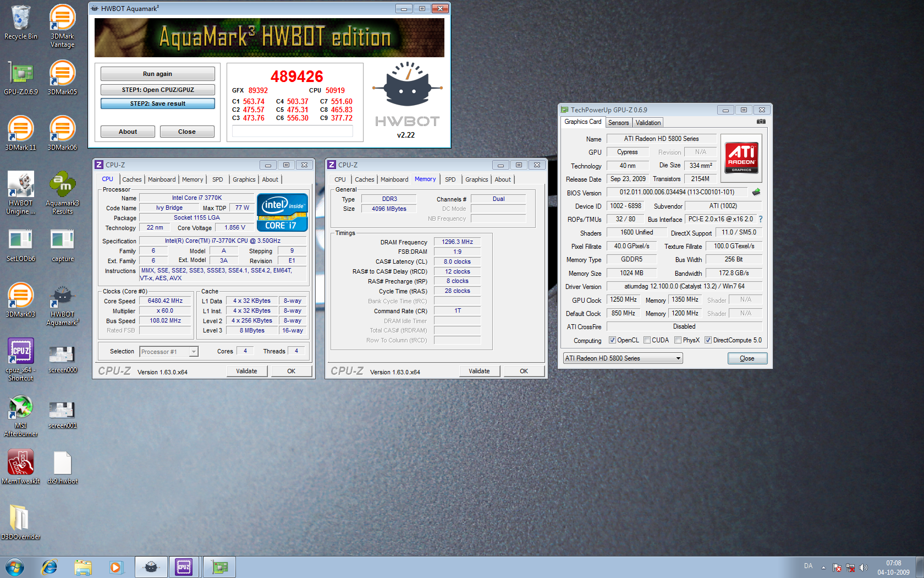This screenshot has height=578, width=924.
Task: Open screen000 image file on desktop
Action: [62, 359]
